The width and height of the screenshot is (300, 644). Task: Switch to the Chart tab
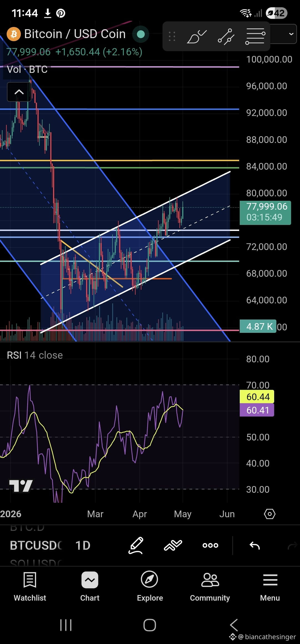click(x=90, y=587)
